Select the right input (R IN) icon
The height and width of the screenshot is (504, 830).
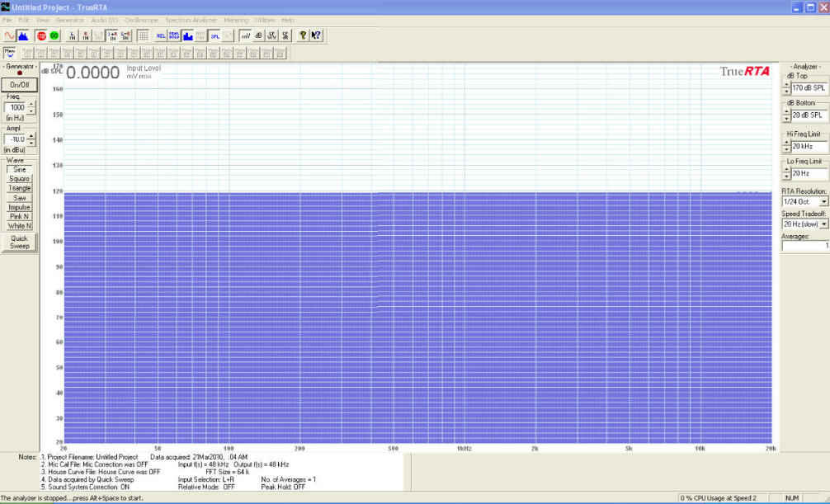tap(86, 36)
